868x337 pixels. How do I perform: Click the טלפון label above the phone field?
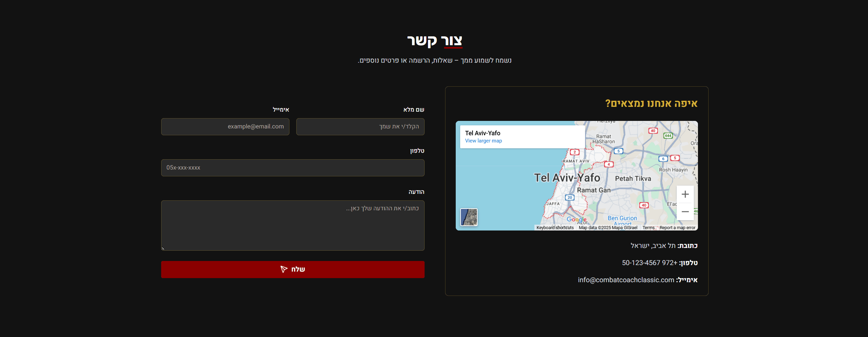(x=417, y=151)
